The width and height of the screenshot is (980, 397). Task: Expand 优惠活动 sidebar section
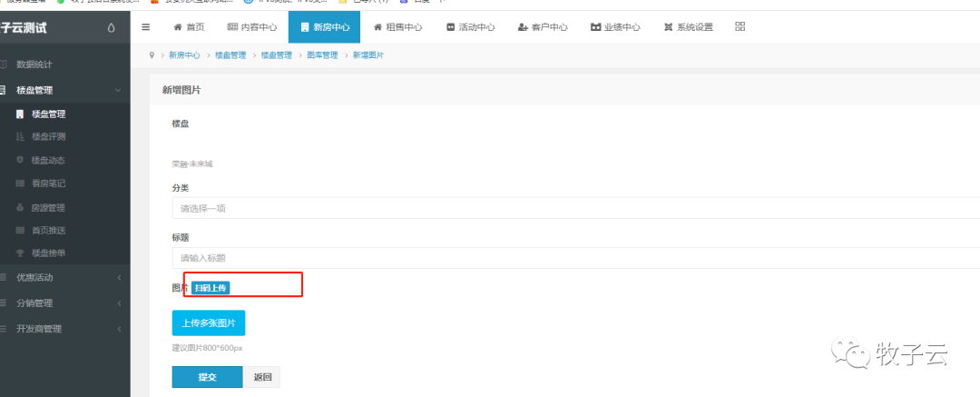[65, 277]
